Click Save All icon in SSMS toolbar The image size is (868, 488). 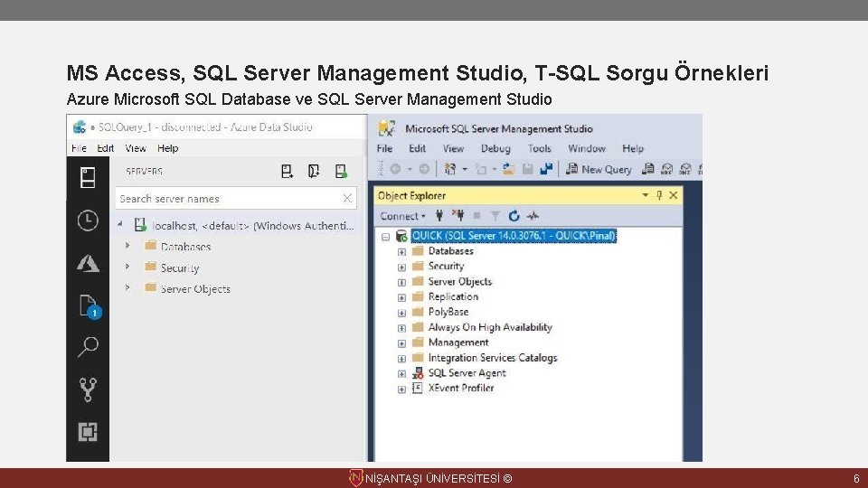point(546,169)
